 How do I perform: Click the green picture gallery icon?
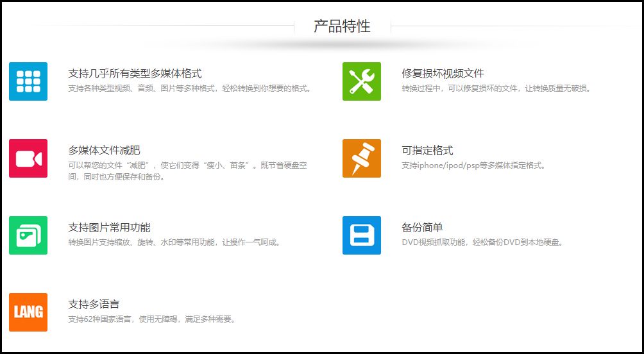click(28, 235)
